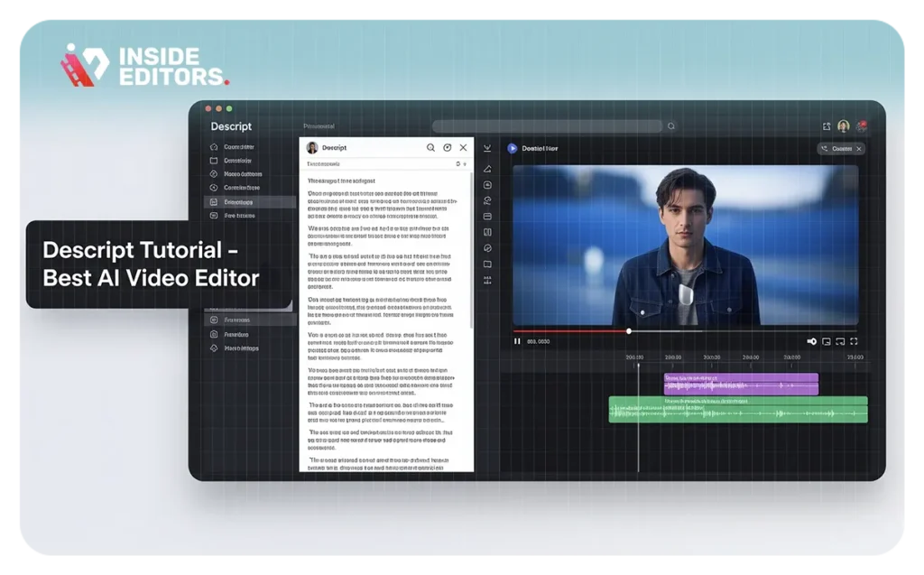Close the white Descript transcript panel
The width and height of the screenshot is (924, 575).
(463, 147)
